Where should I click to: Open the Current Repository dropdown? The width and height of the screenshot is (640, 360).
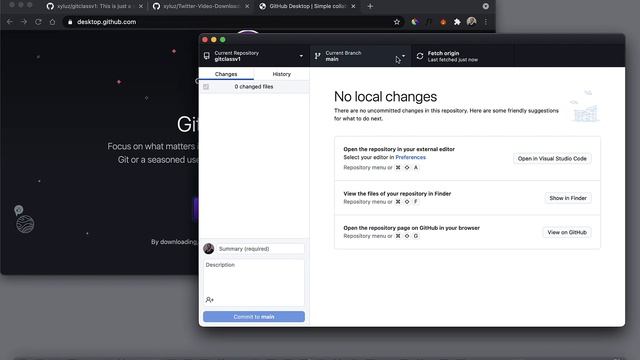pyautogui.click(x=254, y=56)
